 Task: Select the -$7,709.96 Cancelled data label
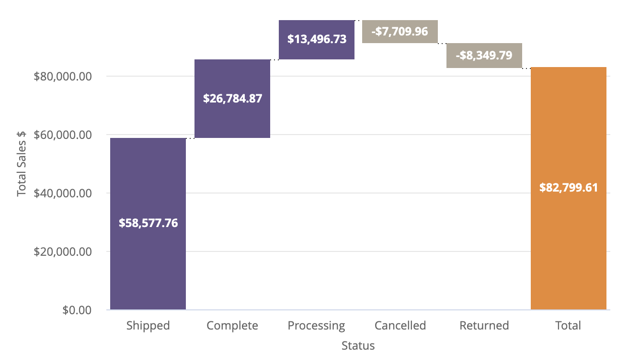tap(400, 32)
